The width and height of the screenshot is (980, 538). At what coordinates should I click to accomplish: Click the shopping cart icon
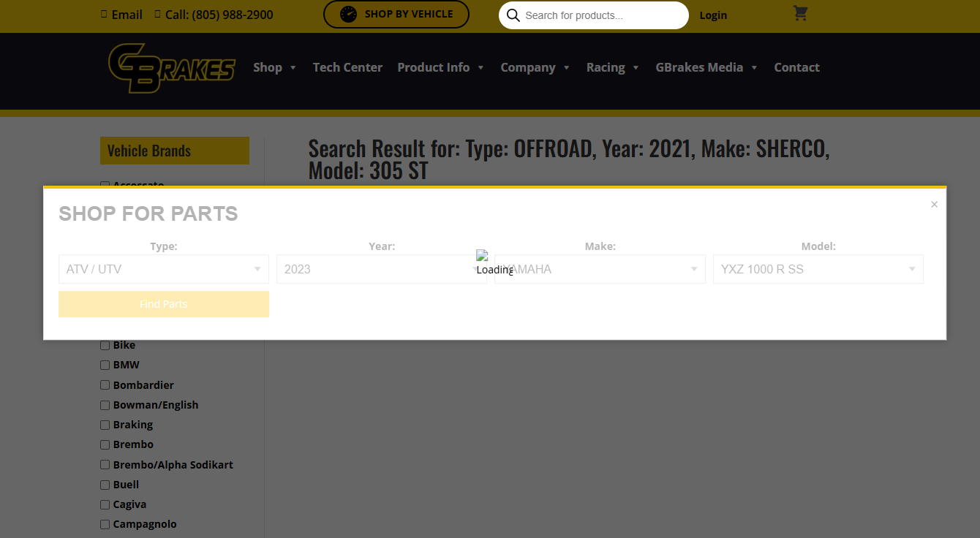[x=800, y=14]
